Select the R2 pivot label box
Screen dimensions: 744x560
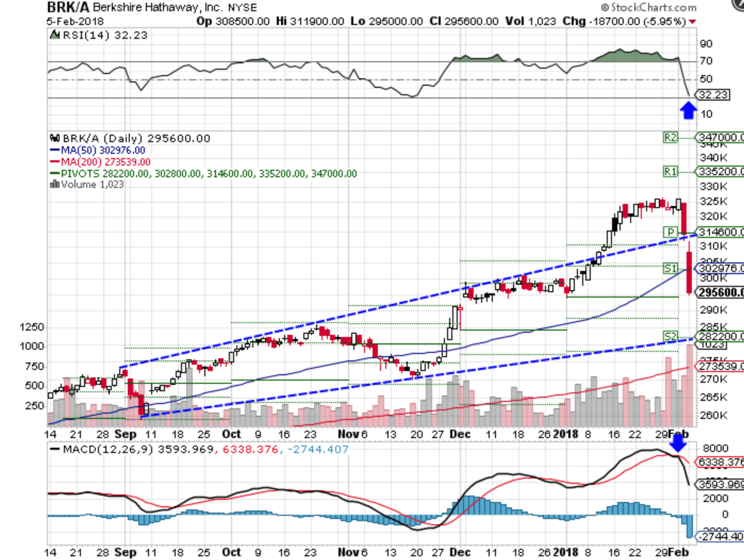[x=670, y=137]
